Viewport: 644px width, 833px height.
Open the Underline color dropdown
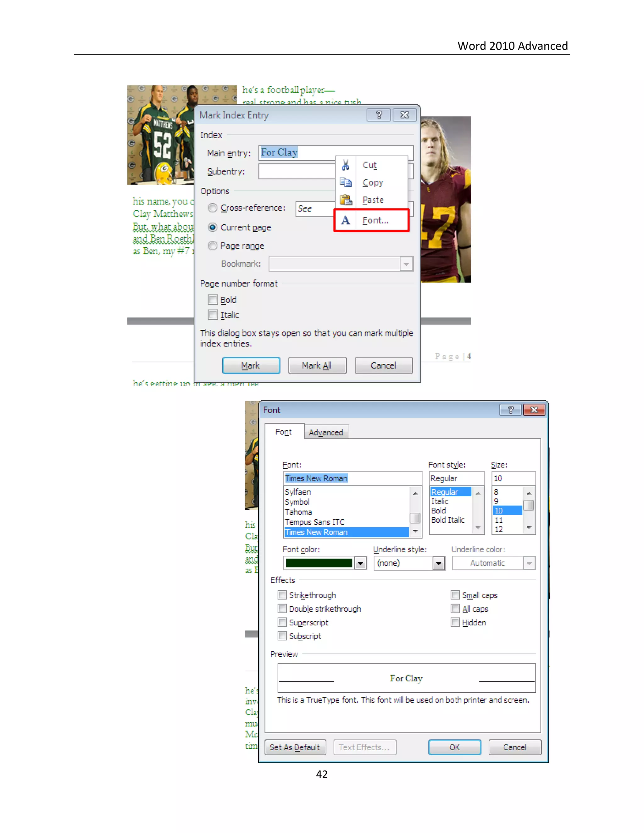529,563
